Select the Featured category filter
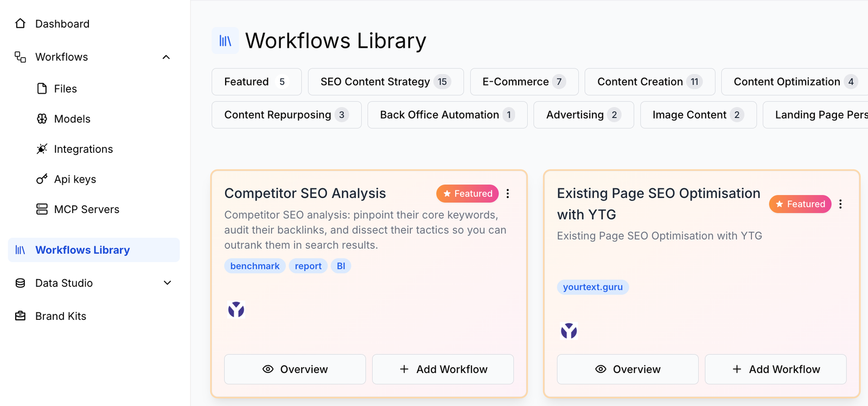The height and width of the screenshot is (406, 868). [x=257, y=82]
